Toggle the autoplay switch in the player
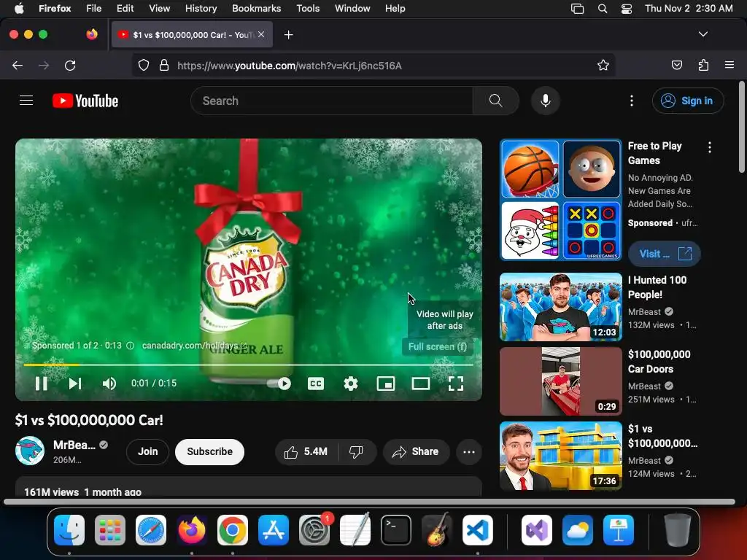 pyautogui.click(x=279, y=384)
